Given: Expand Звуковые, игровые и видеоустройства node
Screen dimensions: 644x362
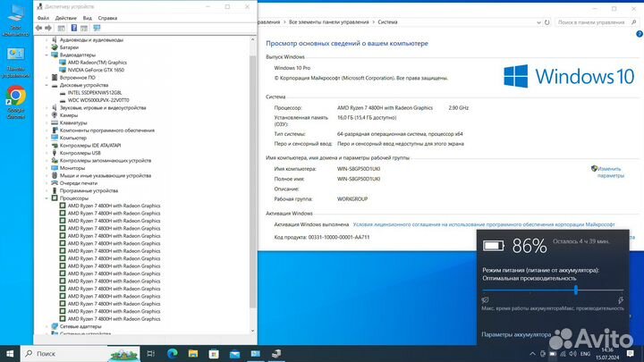Looking at the screenshot, I should (47, 107).
